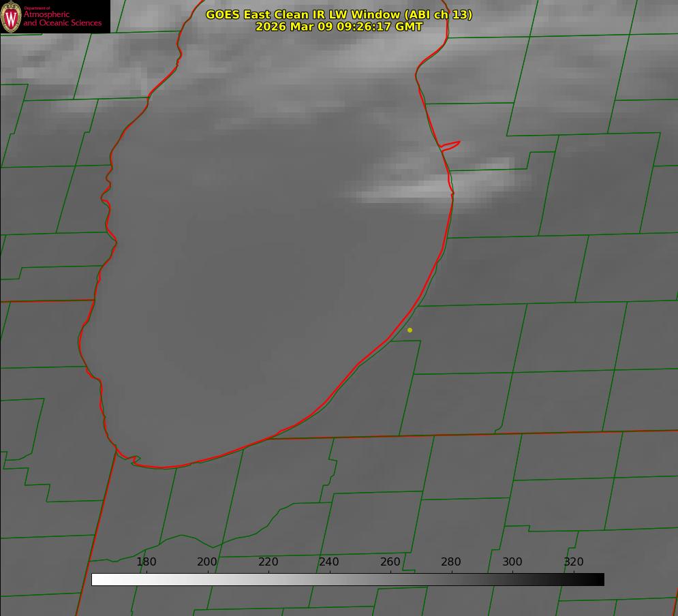
Task: Click the yellow dot marker
Action: [x=410, y=330]
